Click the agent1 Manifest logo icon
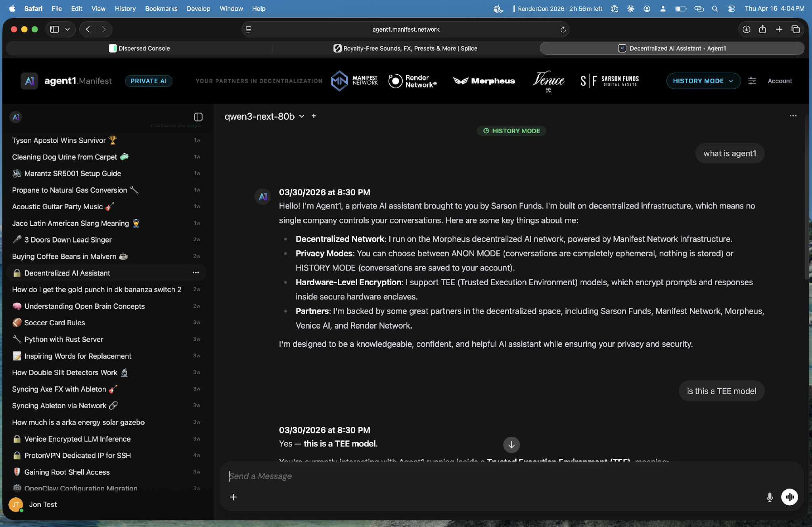Screen dimensions: 812x527 [29, 81]
